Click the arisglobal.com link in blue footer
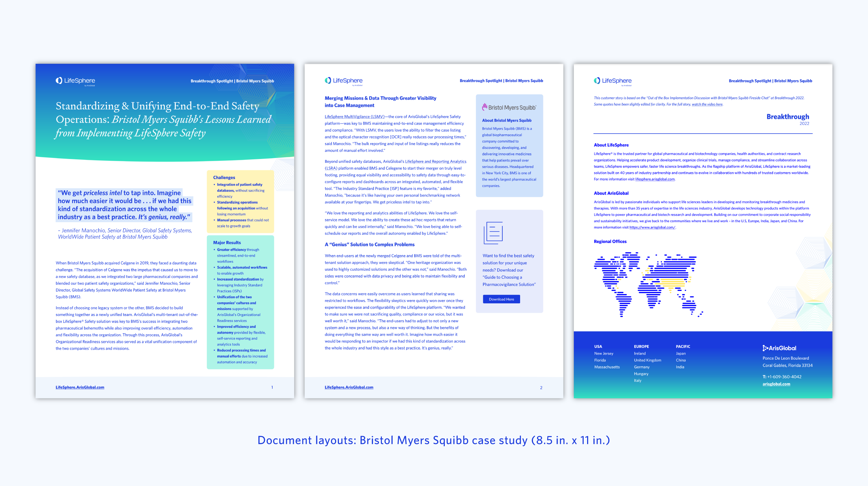This screenshot has width=868, height=486. point(776,384)
